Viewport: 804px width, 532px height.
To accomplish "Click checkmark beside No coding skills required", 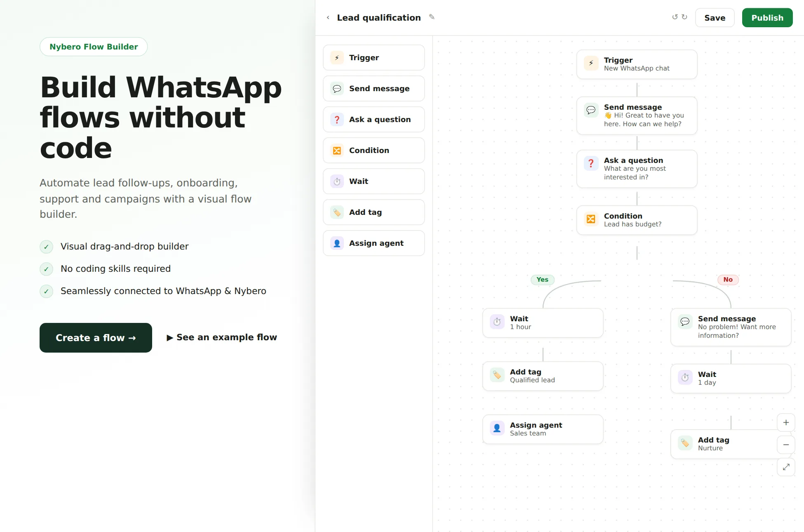I will tap(46, 269).
